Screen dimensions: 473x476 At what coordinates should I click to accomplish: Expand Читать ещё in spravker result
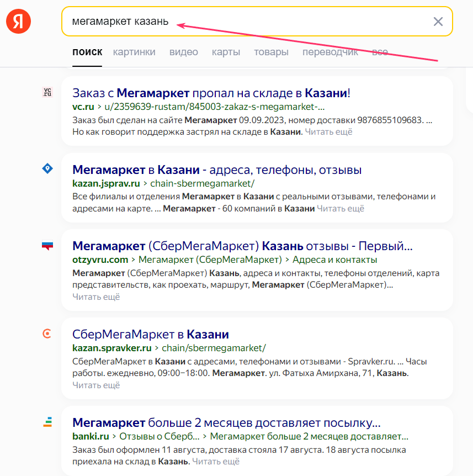coord(96,385)
